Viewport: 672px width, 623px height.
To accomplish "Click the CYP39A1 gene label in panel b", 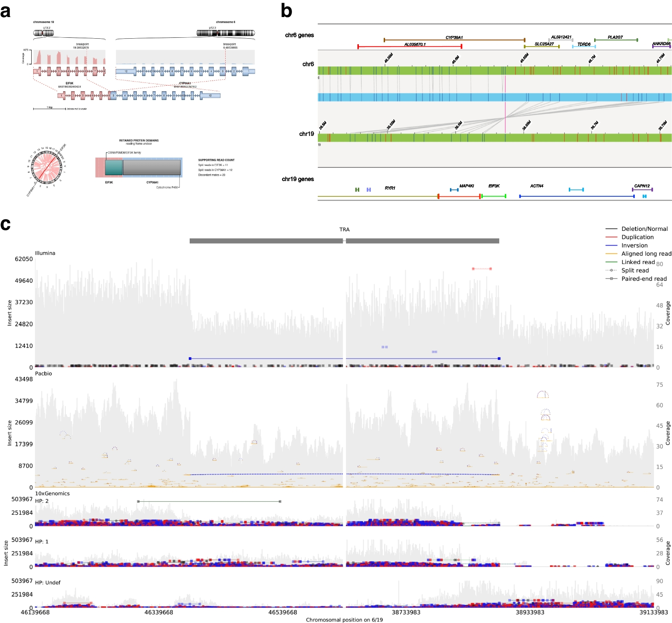I will click(454, 38).
